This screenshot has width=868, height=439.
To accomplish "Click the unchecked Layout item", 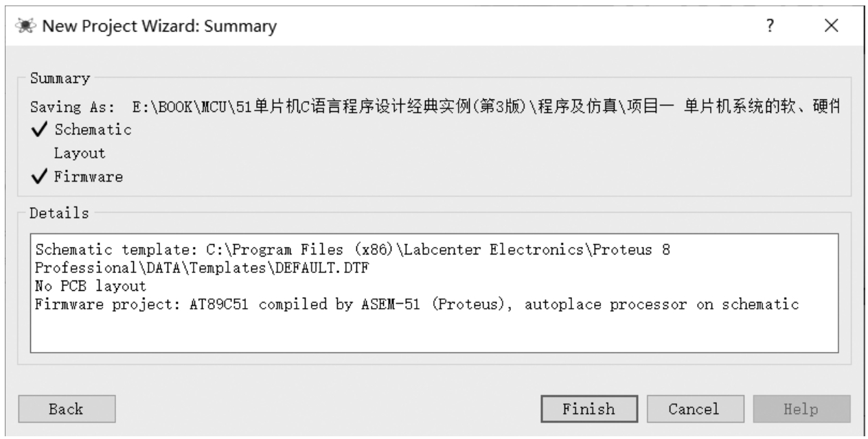I will click(x=80, y=154).
